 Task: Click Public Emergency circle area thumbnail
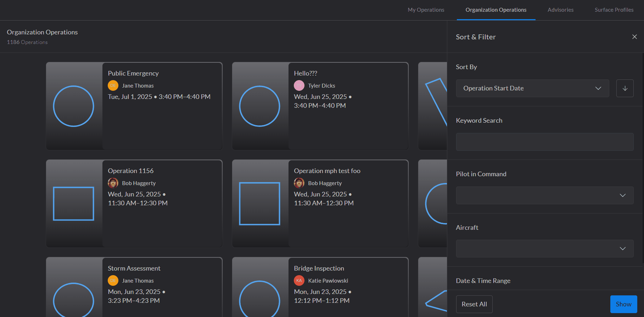74,106
